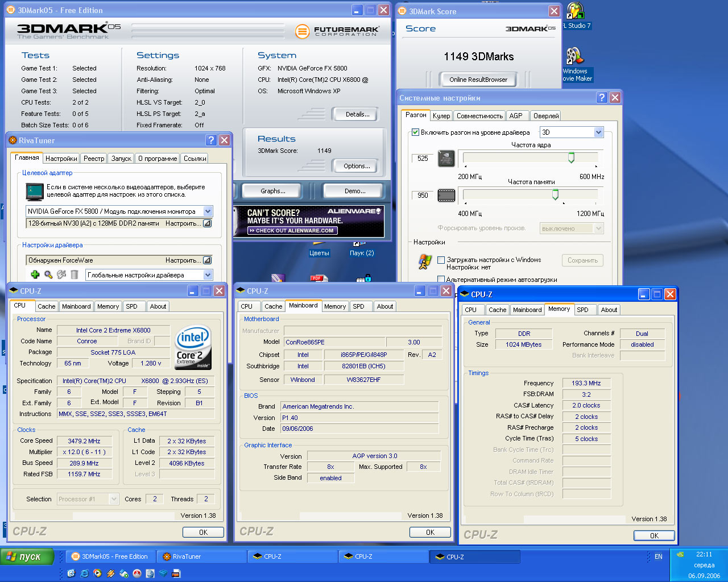Click the fourth quick launch tools icon
The height and width of the screenshot is (582, 728).
pos(110,573)
